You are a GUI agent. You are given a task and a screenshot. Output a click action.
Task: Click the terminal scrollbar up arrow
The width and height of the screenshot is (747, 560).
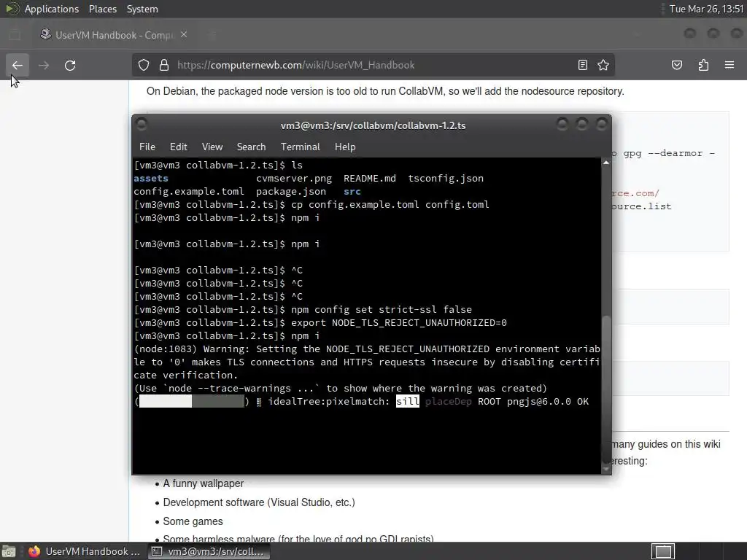click(606, 163)
